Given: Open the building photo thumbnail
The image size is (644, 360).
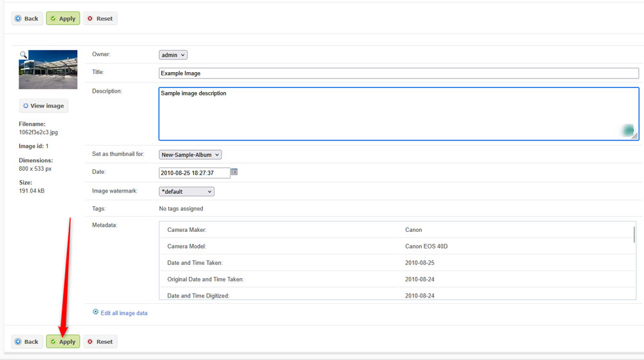Looking at the screenshot, I should [x=48, y=70].
